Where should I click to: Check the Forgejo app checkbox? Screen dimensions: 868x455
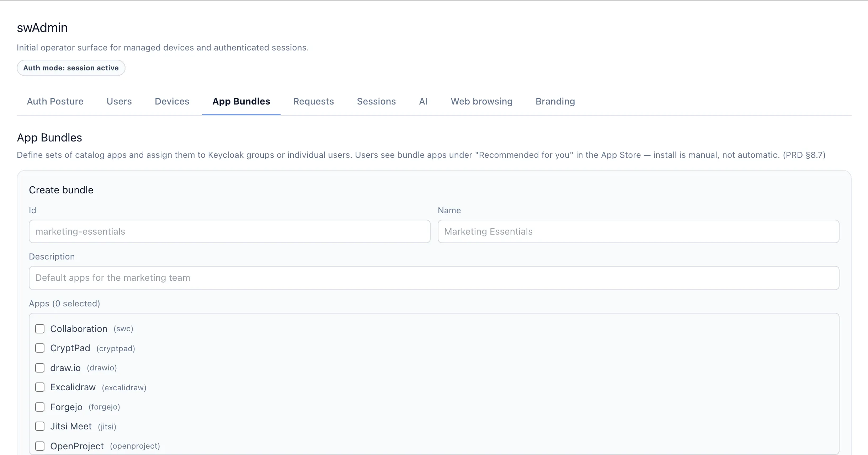[40, 407]
